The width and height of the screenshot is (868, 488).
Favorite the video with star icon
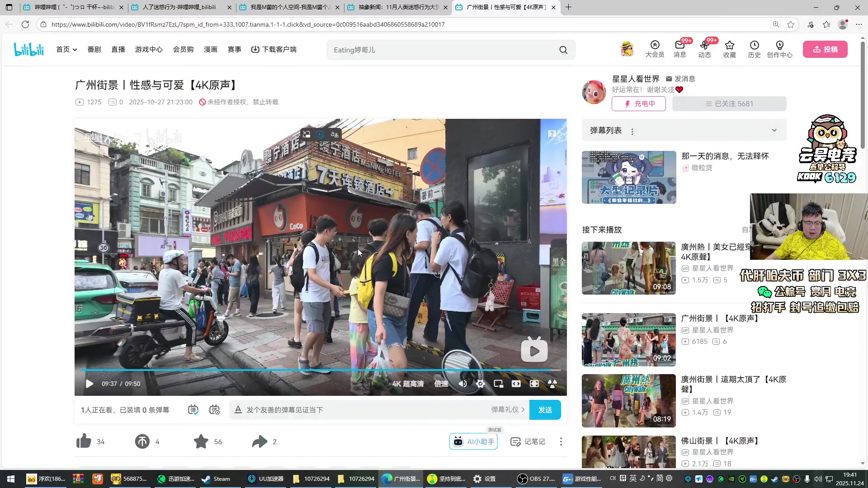coord(201,441)
